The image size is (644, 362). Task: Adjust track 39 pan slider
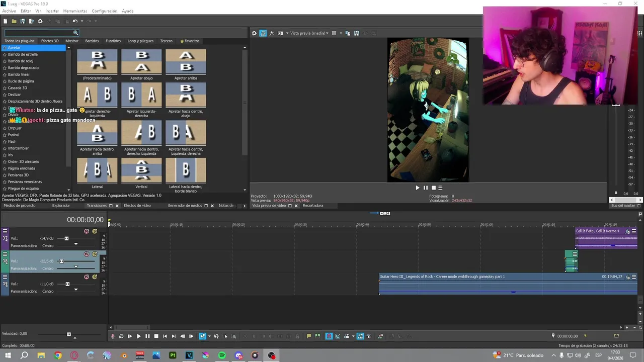(76, 290)
